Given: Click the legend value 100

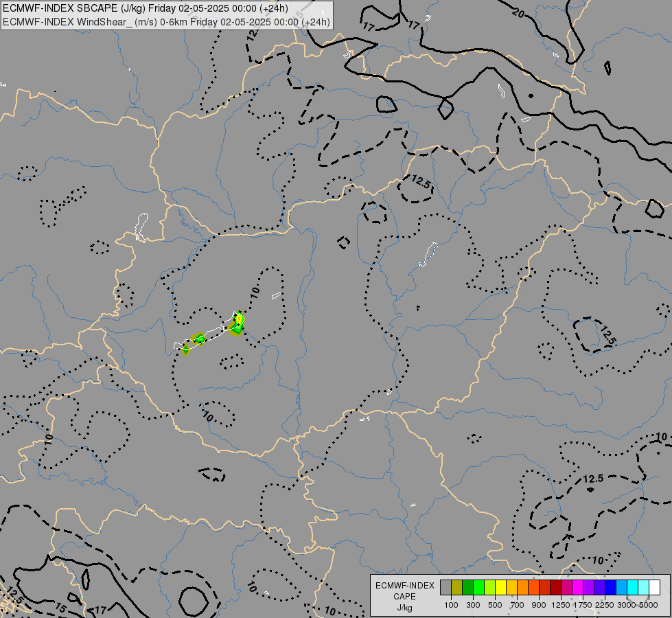Looking at the screenshot, I should (x=451, y=605).
